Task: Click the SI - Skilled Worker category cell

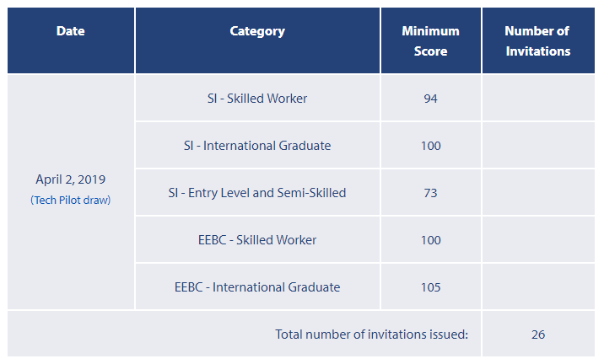Action: [257, 99]
